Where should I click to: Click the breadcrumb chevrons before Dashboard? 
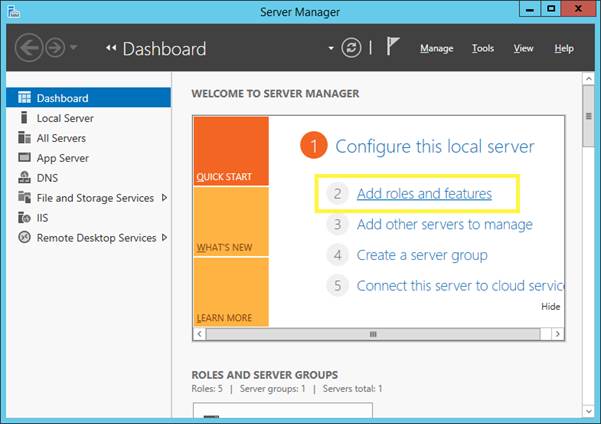click(111, 48)
